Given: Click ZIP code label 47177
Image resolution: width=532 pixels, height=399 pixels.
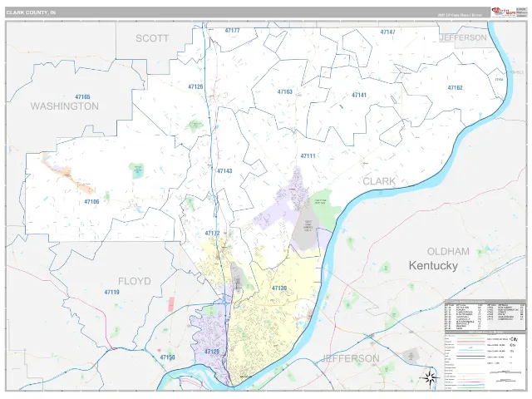Looking at the screenshot, I should coord(233,31).
